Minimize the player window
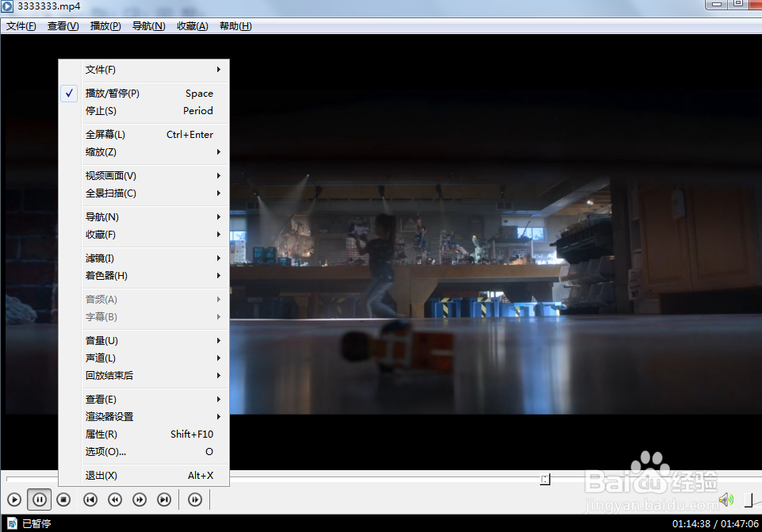The image size is (762, 532). 717,4
